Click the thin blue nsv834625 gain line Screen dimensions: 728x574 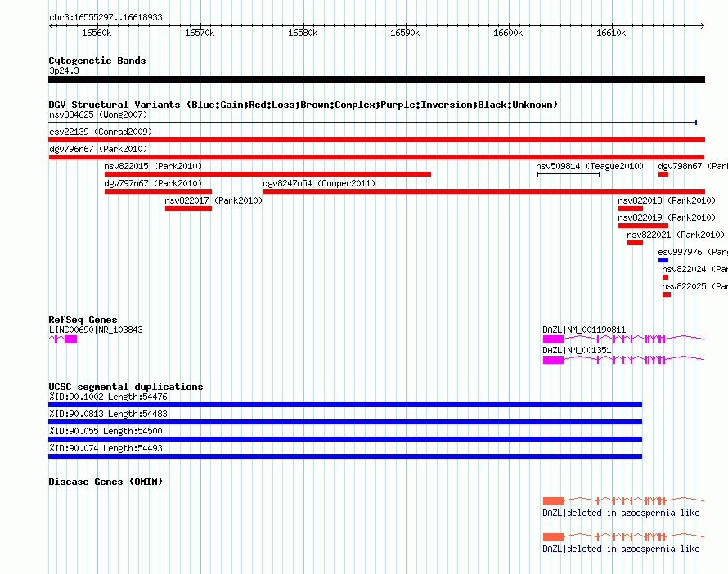pyautogui.click(x=373, y=123)
